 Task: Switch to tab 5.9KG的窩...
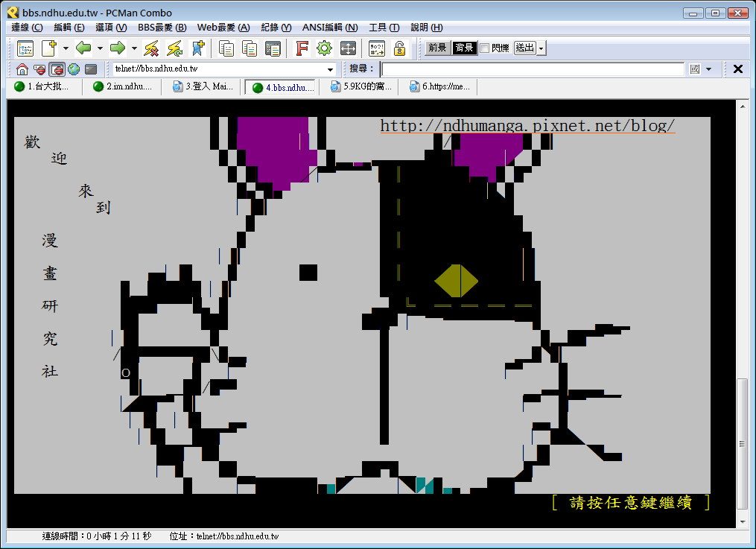click(x=360, y=86)
